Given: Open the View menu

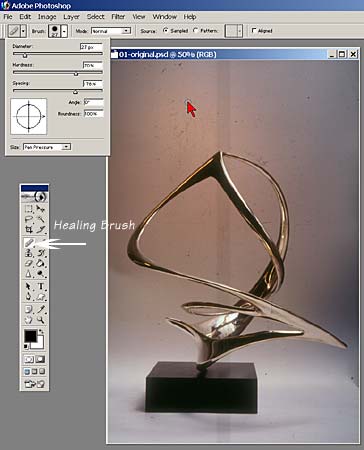Looking at the screenshot, I should tap(139, 17).
